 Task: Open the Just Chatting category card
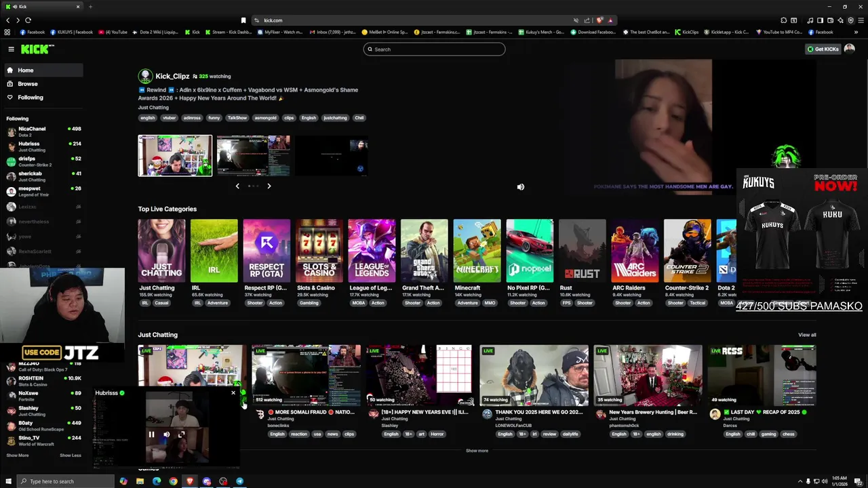(161, 250)
